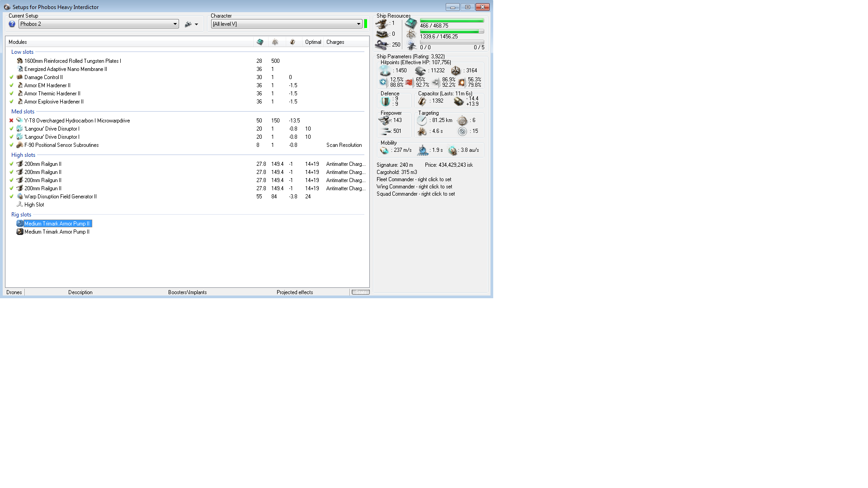The image size is (868, 488).
Task: Click the Warp Disruption Field Generator II icon
Action: [20, 197]
